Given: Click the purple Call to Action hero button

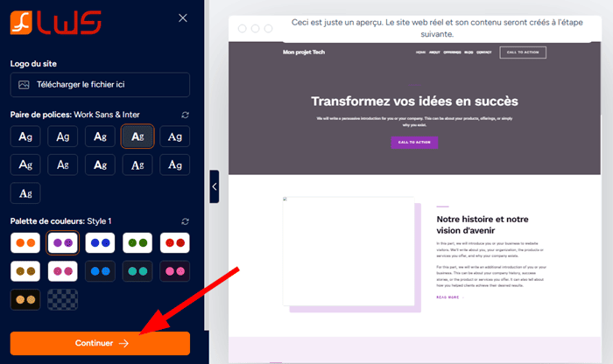Looking at the screenshot, I should 414,142.
